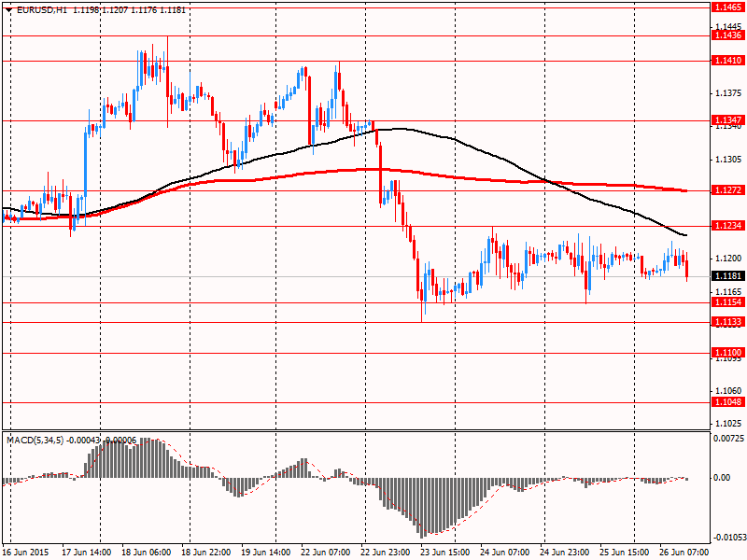Click the triangle arrow before EURUSD,H1
The image size is (747, 560).
(8, 10)
